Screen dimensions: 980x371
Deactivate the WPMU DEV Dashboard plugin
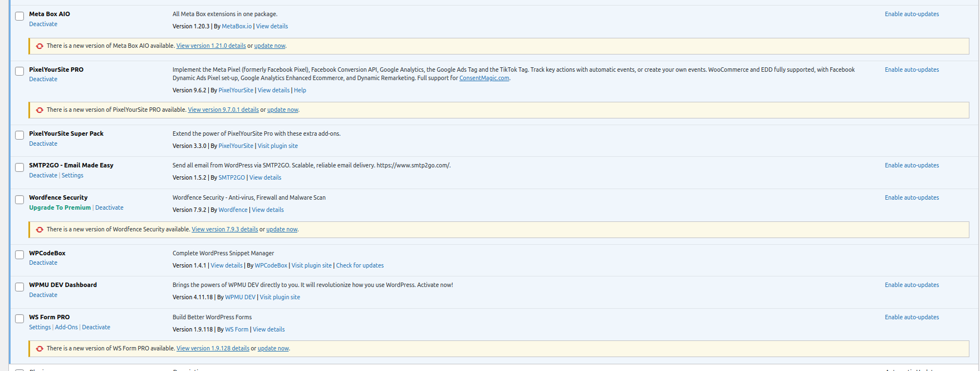point(43,295)
